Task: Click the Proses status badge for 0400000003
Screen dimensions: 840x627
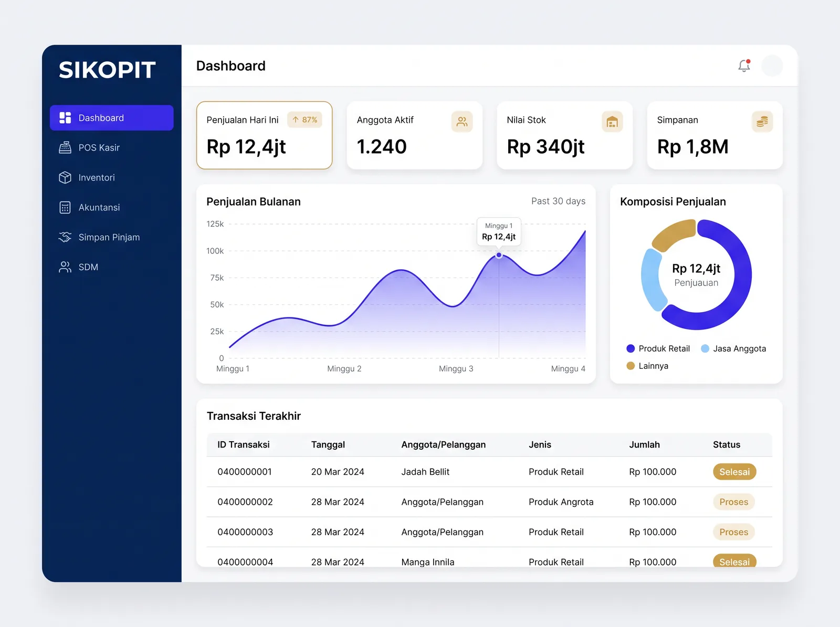Action: pos(734,532)
